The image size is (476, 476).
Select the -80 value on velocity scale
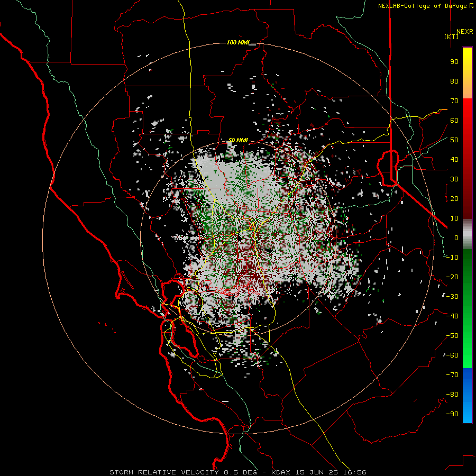point(452,395)
